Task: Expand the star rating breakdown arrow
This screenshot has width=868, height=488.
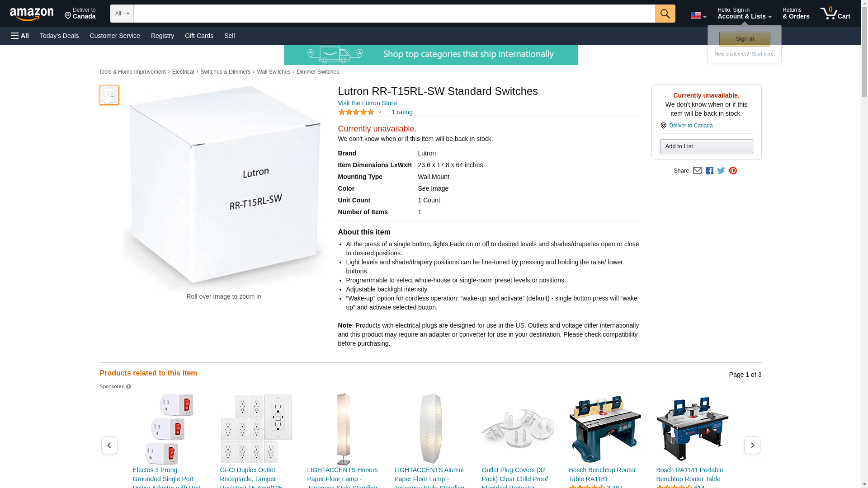Action: tap(380, 112)
